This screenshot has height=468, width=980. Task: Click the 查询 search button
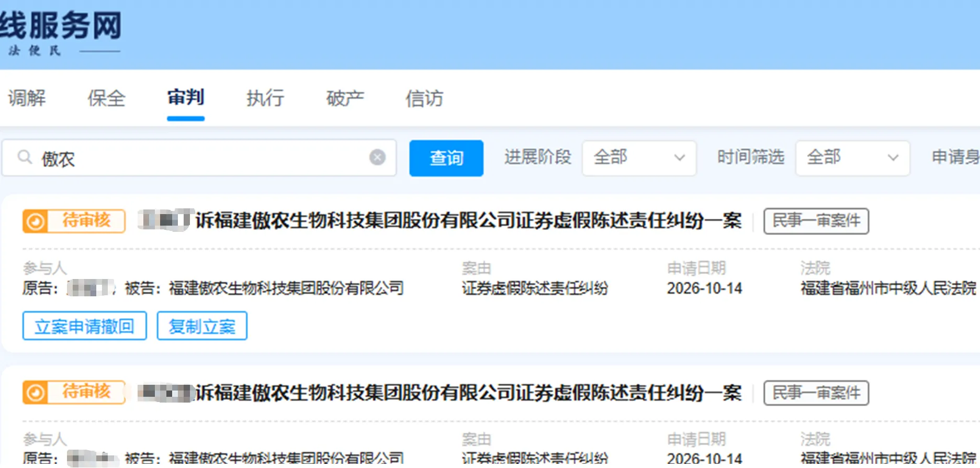[x=446, y=158]
